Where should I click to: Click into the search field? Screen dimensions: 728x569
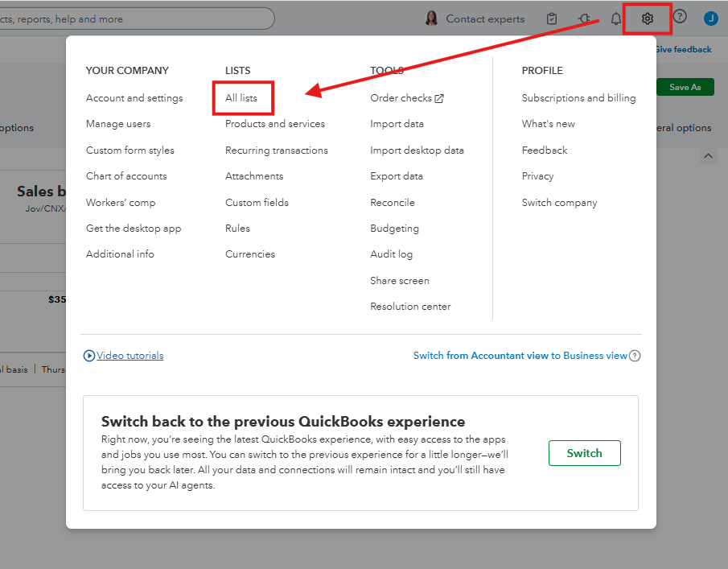click(x=137, y=19)
